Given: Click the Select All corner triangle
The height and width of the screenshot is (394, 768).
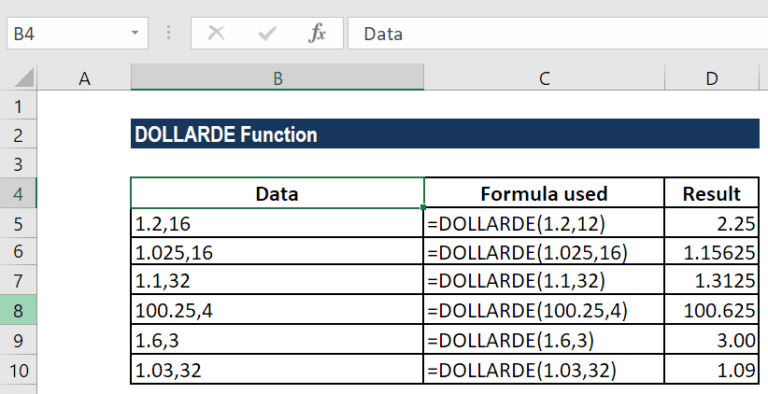Looking at the screenshot, I should [x=23, y=78].
